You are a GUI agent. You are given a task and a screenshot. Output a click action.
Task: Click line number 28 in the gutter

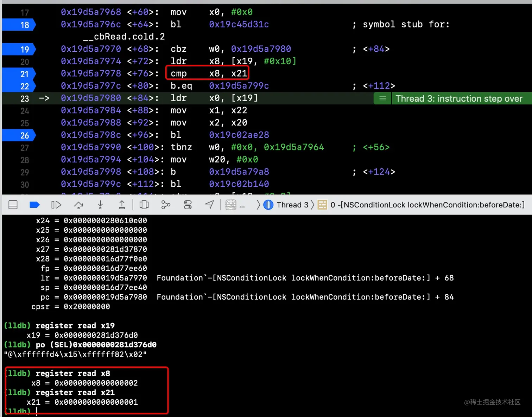pyautogui.click(x=25, y=160)
